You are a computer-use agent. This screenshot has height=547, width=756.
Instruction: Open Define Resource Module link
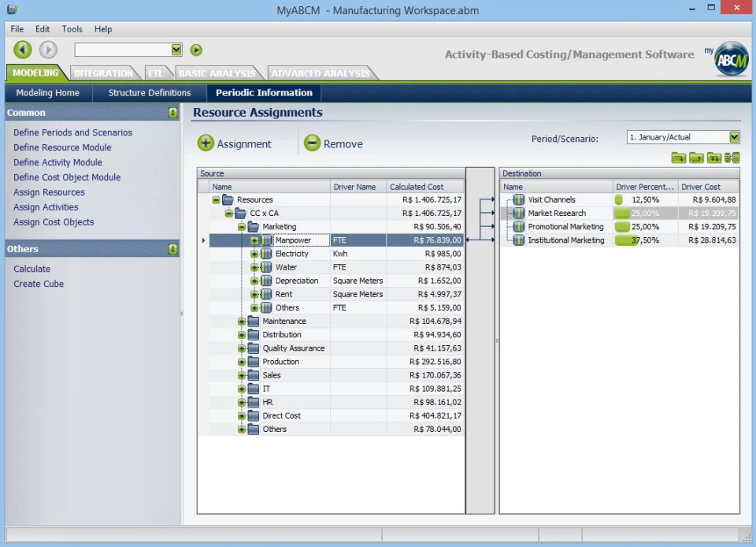(62, 147)
